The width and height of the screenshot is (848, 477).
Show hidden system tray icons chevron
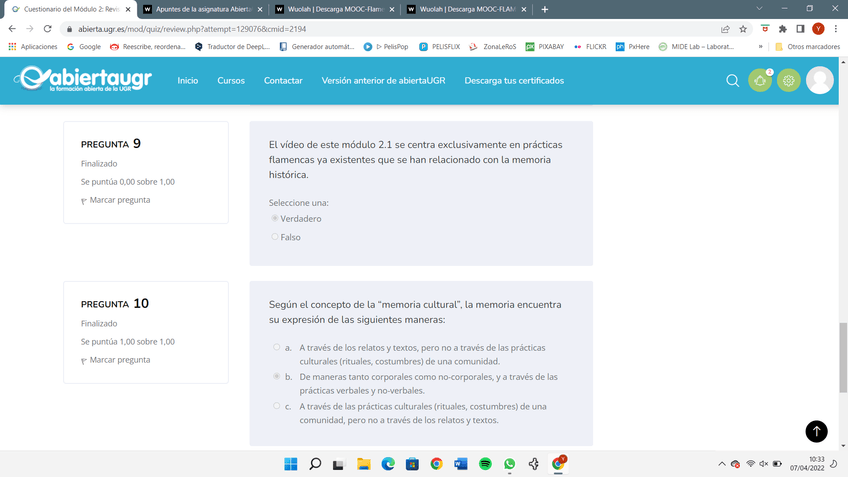(721, 464)
